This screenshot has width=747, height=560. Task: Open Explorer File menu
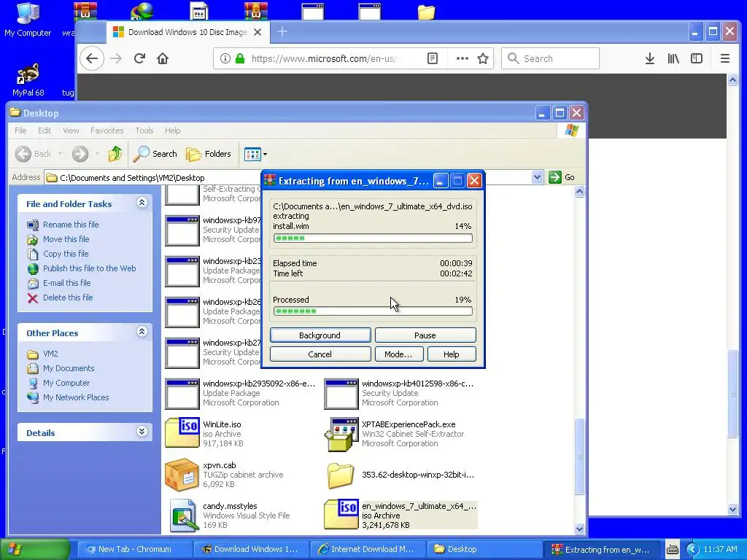pos(20,131)
